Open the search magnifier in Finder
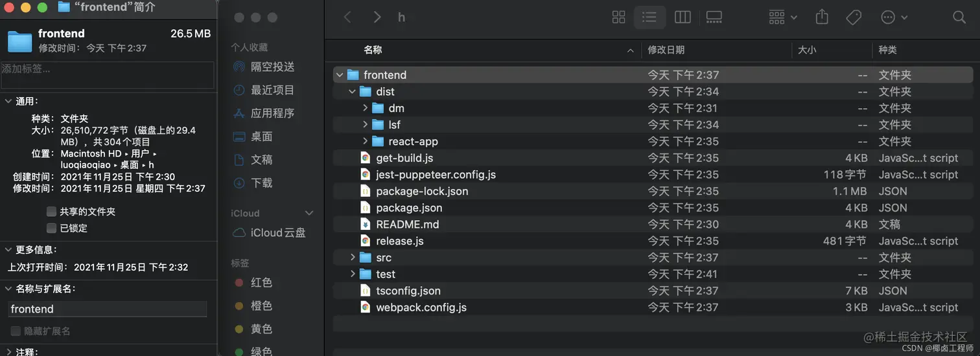 [959, 17]
